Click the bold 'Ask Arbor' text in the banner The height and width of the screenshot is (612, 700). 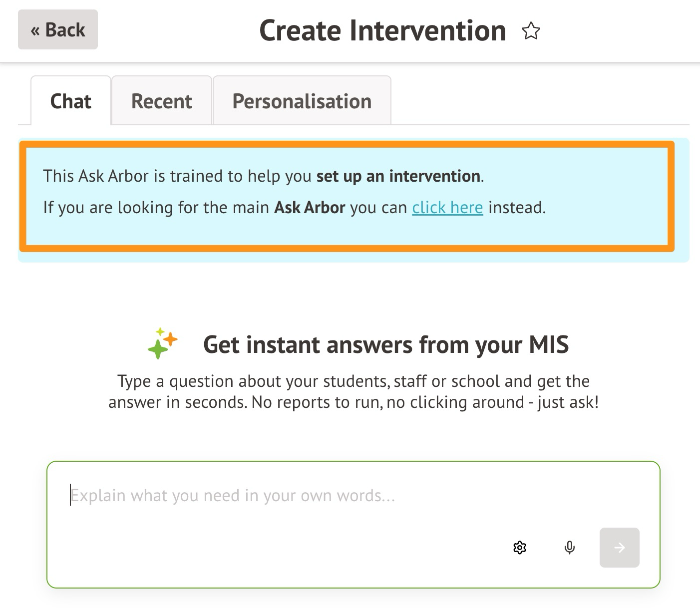click(310, 208)
